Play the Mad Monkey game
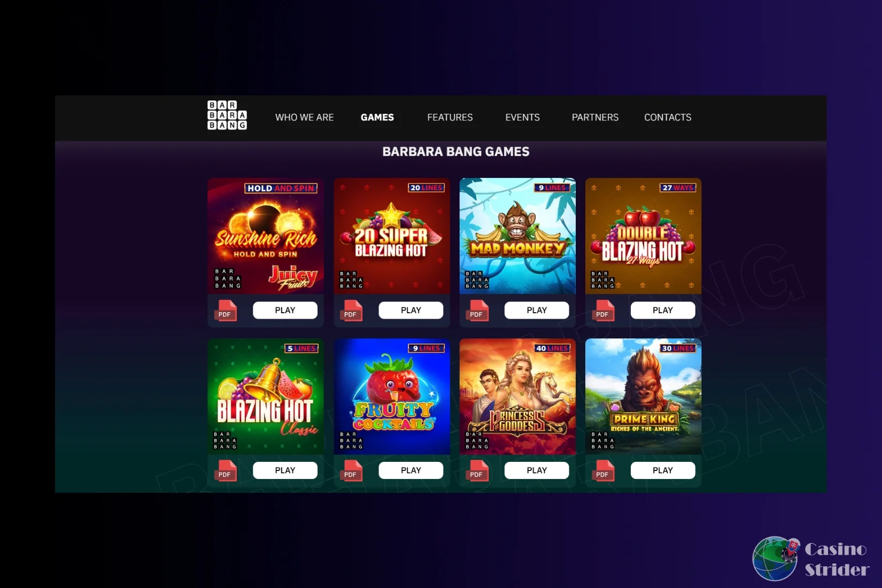The image size is (882, 588). [537, 310]
